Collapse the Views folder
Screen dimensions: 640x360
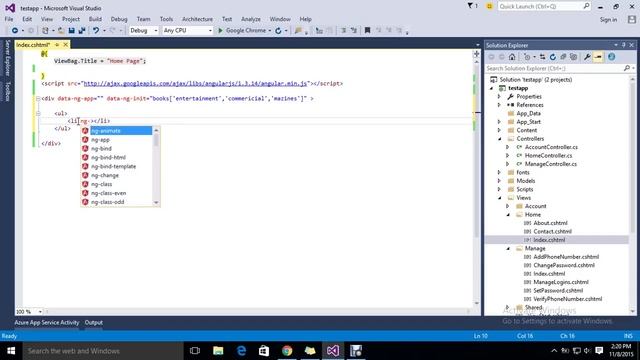pyautogui.click(x=499, y=198)
